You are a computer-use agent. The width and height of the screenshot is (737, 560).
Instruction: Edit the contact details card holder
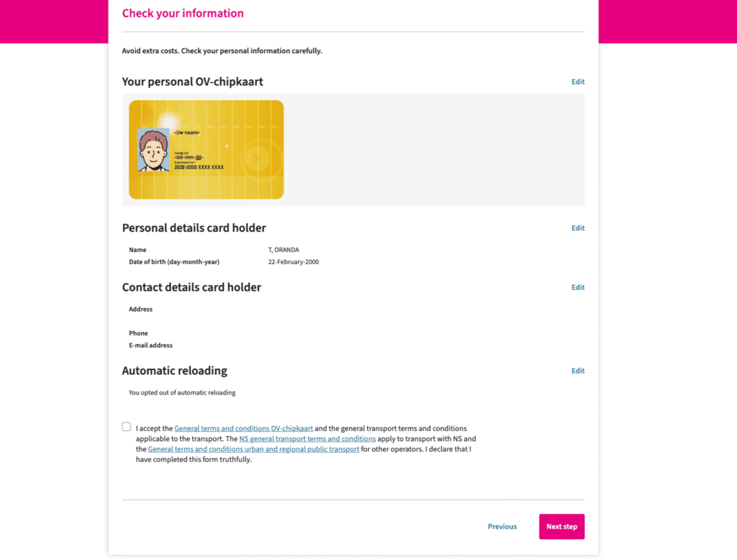578,287
